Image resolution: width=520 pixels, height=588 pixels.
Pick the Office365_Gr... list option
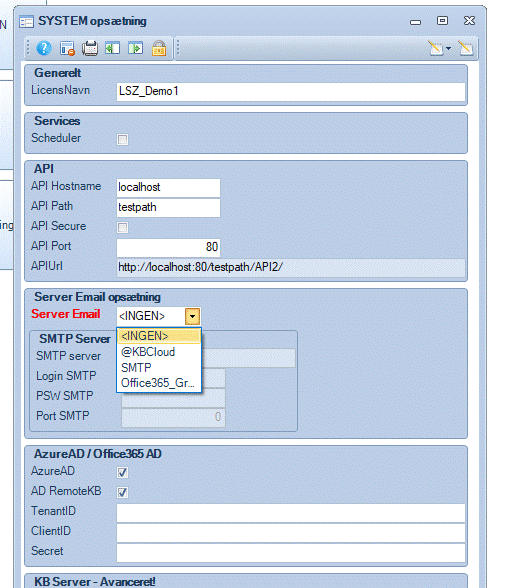pyautogui.click(x=159, y=383)
